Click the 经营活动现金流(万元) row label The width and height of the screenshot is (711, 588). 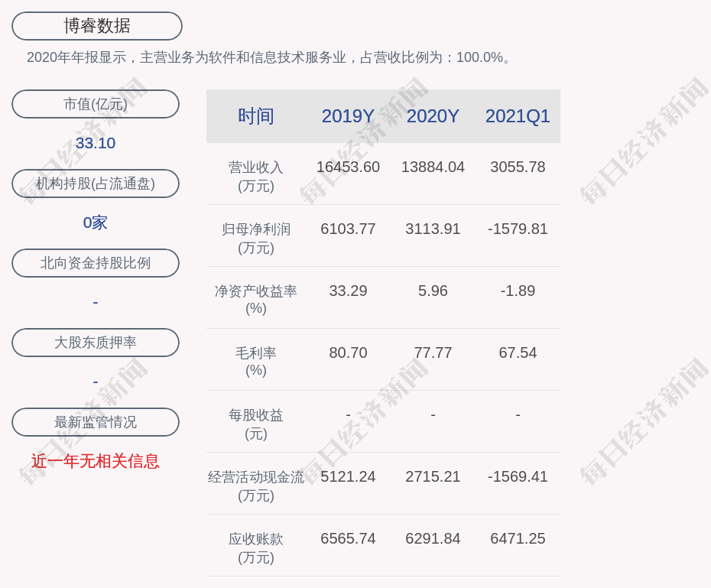coord(256,486)
